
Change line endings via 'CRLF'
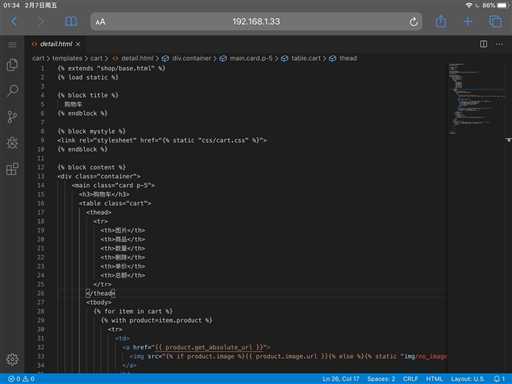[410, 379]
